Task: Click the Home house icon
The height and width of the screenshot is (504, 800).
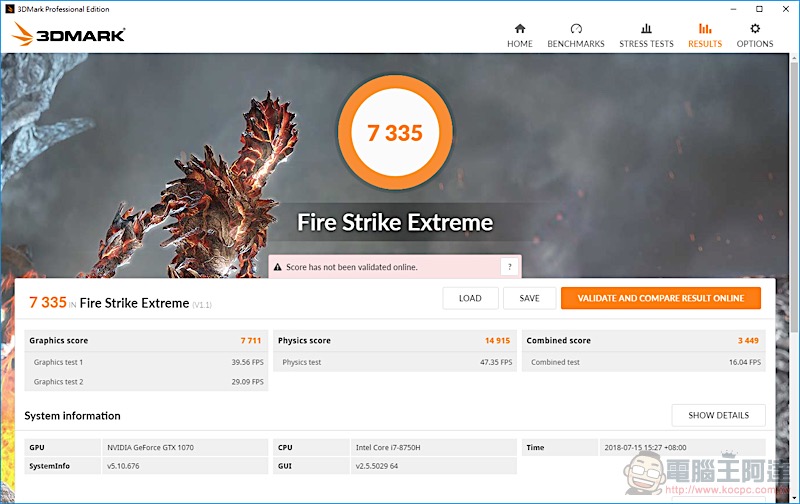Action: point(519,29)
